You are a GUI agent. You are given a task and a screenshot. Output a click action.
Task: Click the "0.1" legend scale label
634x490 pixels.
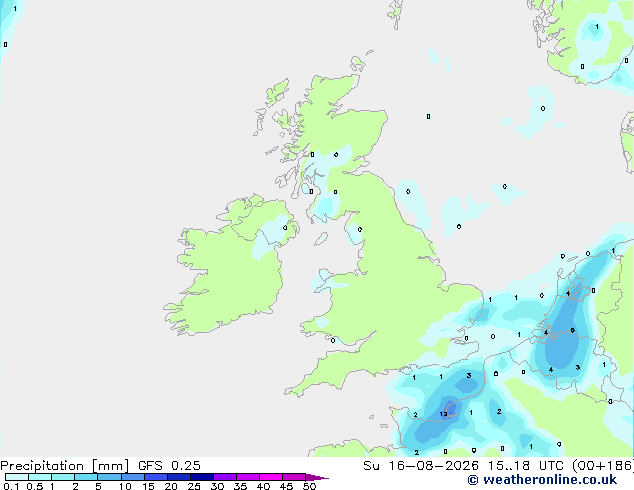[11, 486]
